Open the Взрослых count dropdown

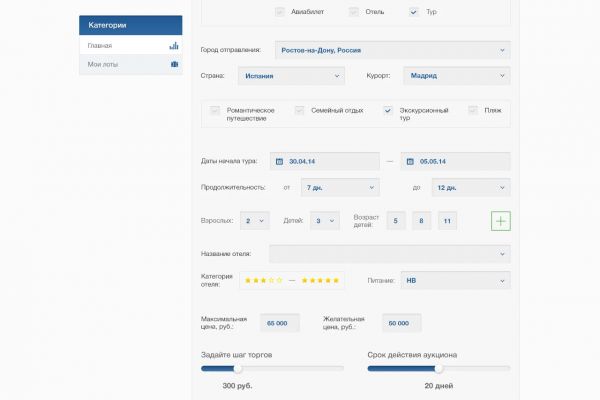(255, 221)
